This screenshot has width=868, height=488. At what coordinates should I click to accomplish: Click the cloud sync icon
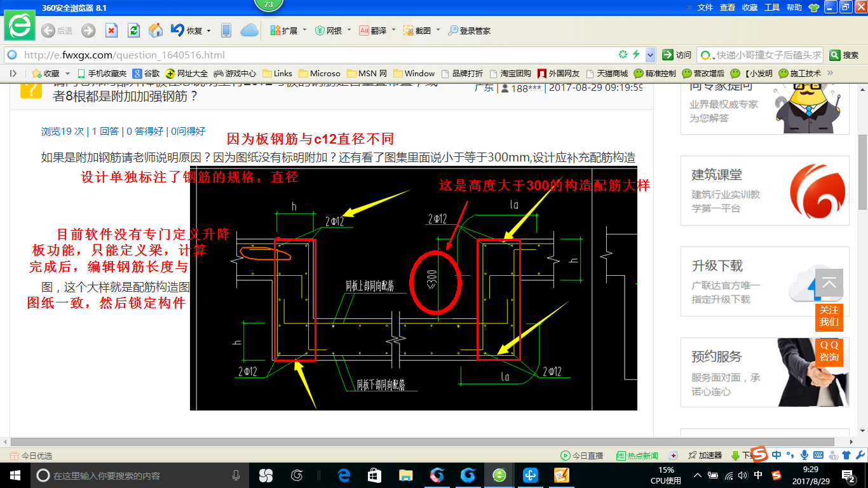point(250,30)
